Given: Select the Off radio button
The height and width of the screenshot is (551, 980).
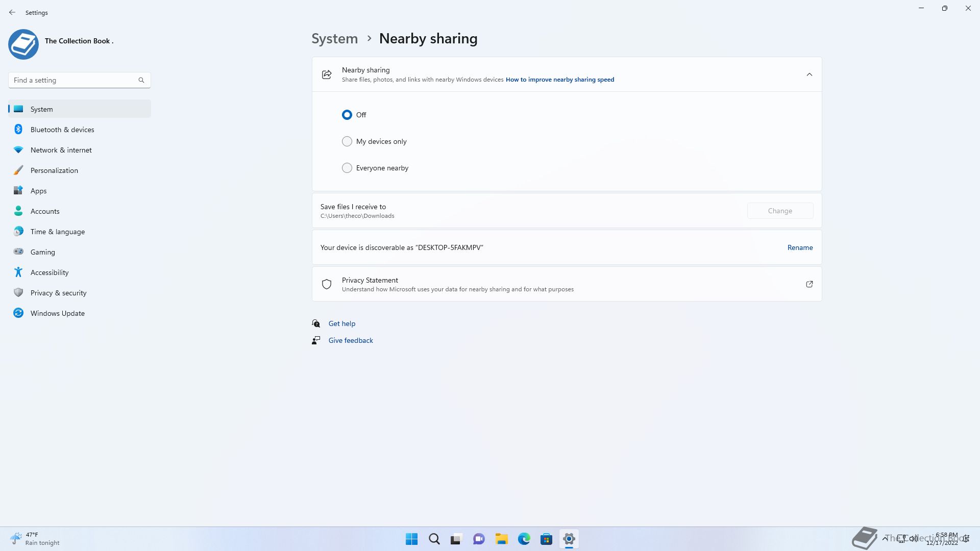Looking at the screenshot, I should [x=347, y=115].
